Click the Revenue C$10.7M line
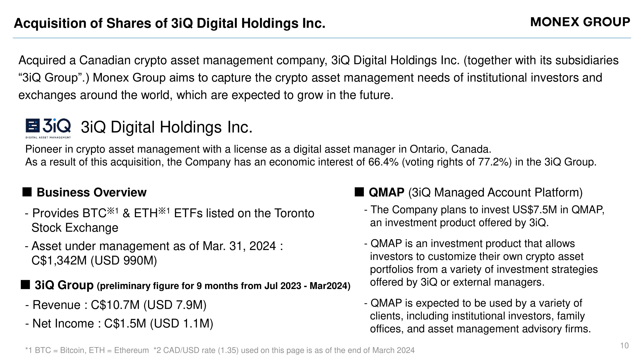 (x=116, y=305)
